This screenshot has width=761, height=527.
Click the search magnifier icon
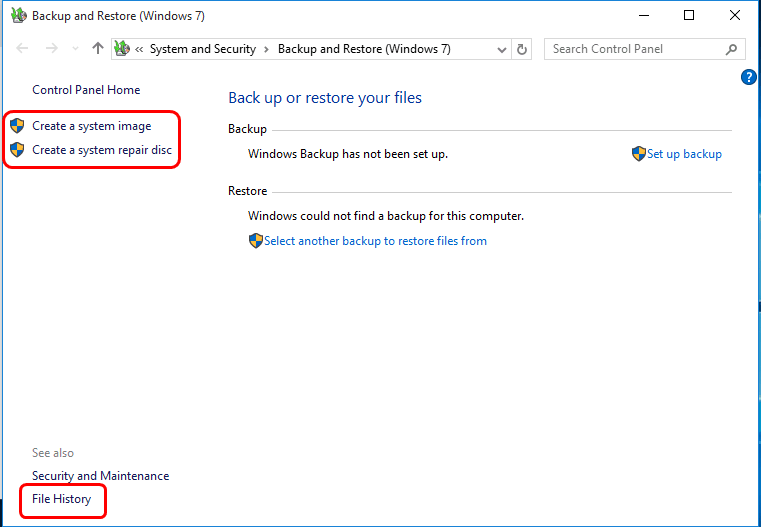[731, 49]
